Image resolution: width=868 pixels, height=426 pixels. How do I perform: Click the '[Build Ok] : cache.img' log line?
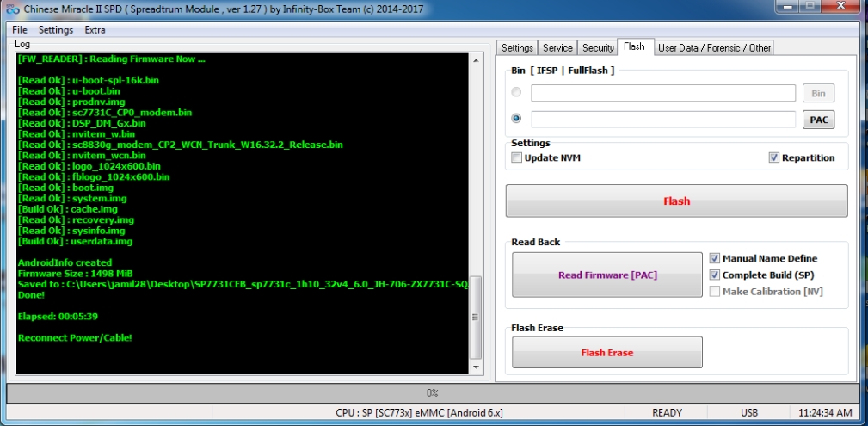[x=68, y=209]
